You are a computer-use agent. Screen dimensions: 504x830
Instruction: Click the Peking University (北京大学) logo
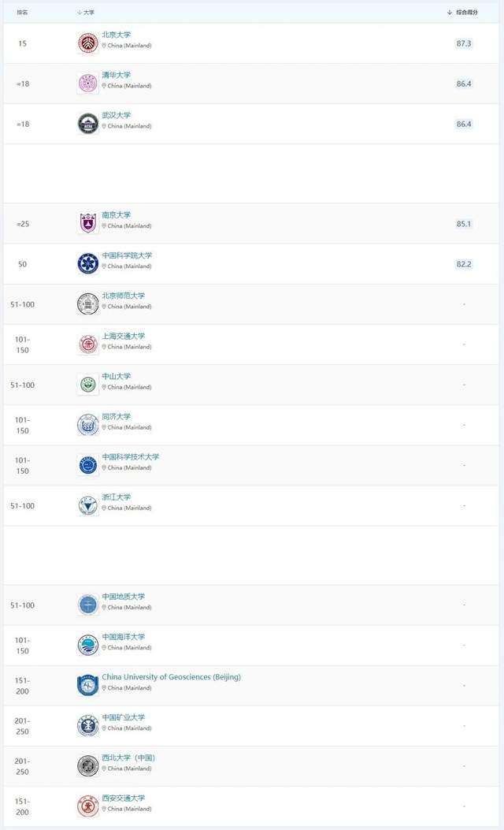pos(87,43)
